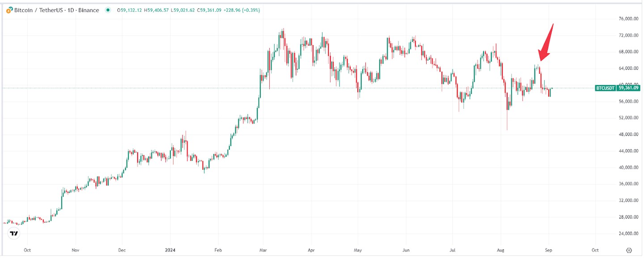Open chart settings via the gear icon
Viewport: 644px width, 258px height.
tap(629, 250)
